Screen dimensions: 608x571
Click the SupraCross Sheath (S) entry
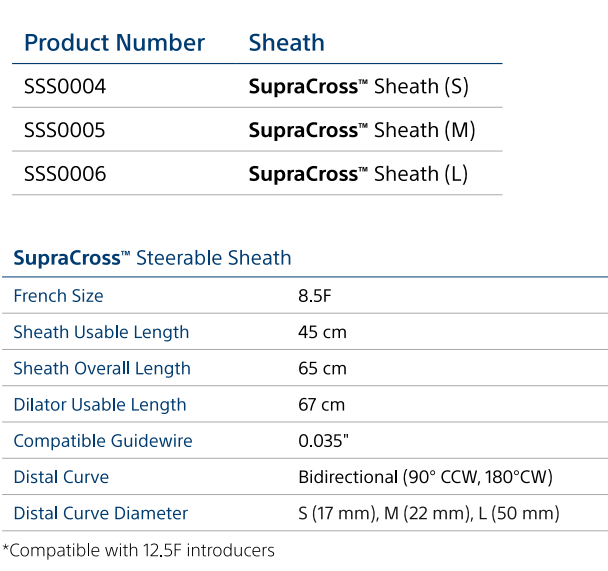click(358, 87)
